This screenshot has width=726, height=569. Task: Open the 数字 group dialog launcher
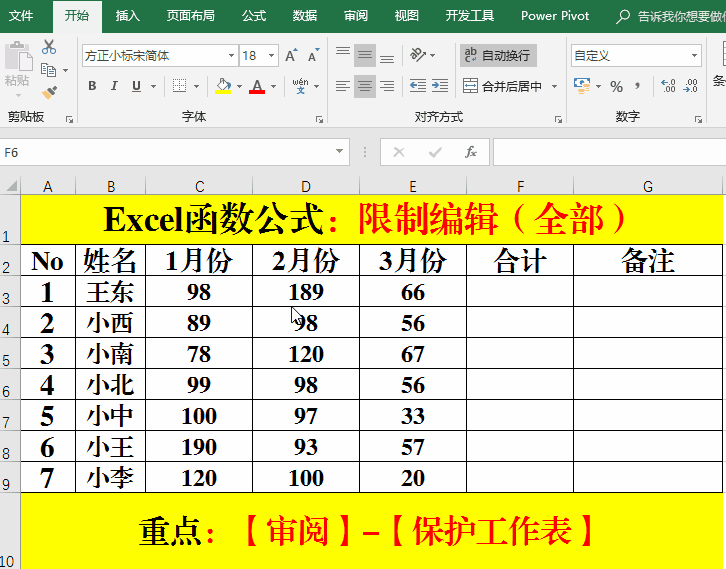(x=698, y=120)
